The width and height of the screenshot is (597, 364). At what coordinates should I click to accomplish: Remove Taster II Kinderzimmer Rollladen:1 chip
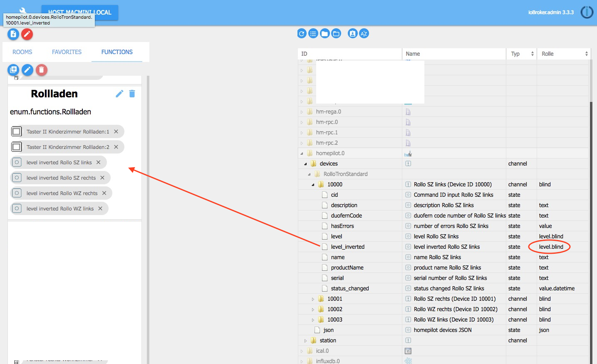(x=116, y=131)
